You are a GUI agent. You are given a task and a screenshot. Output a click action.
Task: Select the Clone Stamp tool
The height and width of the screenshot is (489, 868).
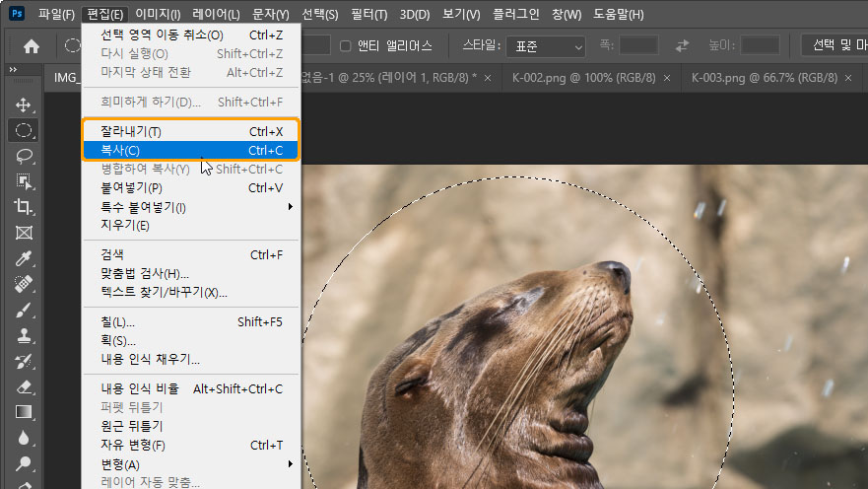24,335
